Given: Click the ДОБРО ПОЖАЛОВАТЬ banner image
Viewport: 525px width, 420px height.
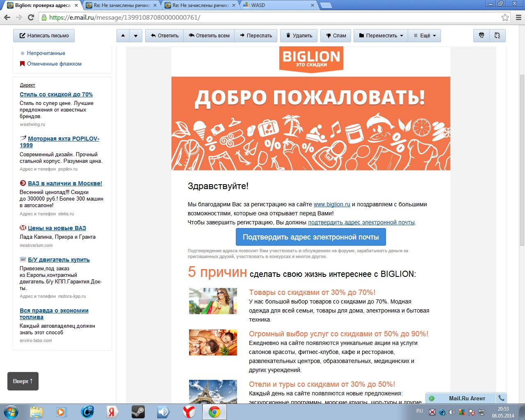Looking at the screenshot, I should point(311,123).
